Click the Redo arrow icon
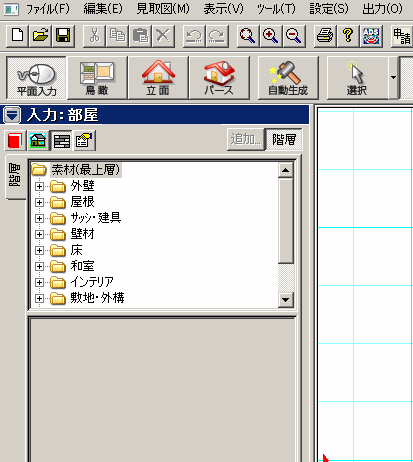The width and height of the screenshot is (413, 462). coord(217,35)
